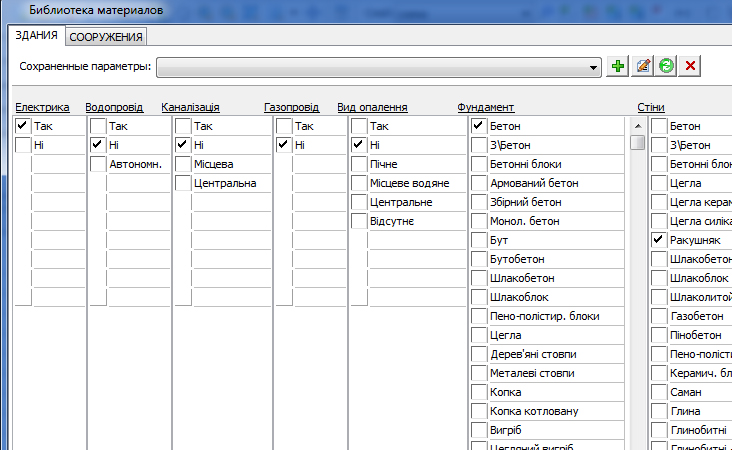Image resolution: width=732 pixels, height=450 pixels.
Task: Click the green refresh arrows icon
Action: [x=666, y=66]
